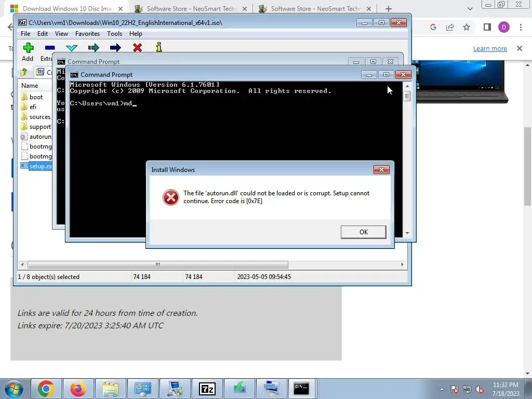
Task: Open the View menu in 7-Zip
Action: 61,34
